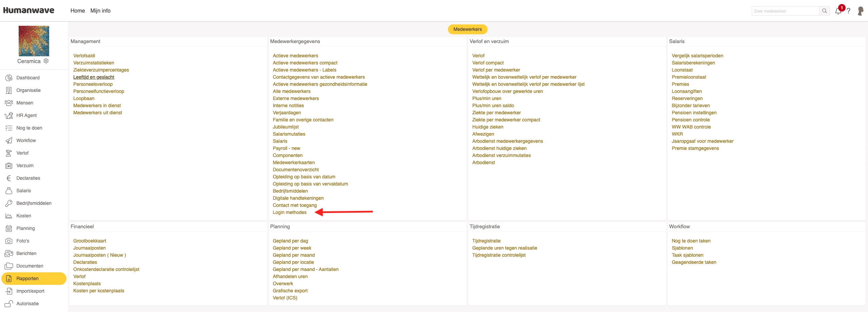The width and height of the screenshot is (868, 312).
Task: Open Bedrijfsmiddelen via its sidebar icon
Action: (9, 203)
